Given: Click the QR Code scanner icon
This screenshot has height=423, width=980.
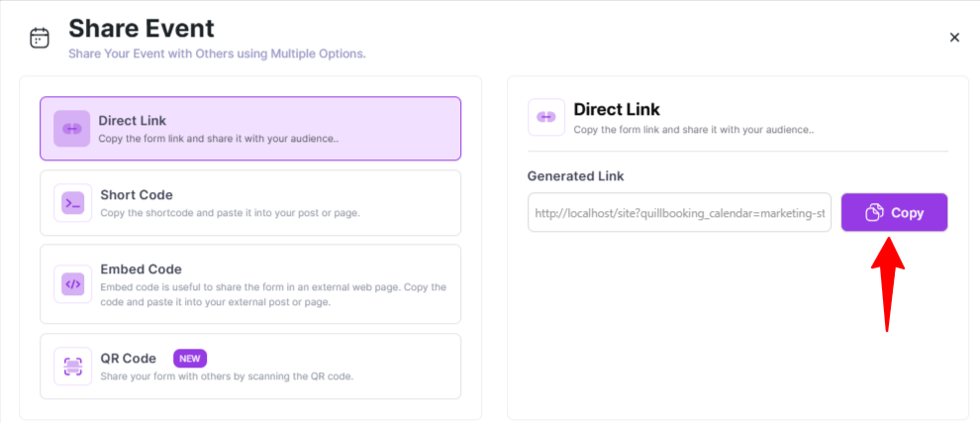Looking at the screenshot, I should click(x=72, y=367).
